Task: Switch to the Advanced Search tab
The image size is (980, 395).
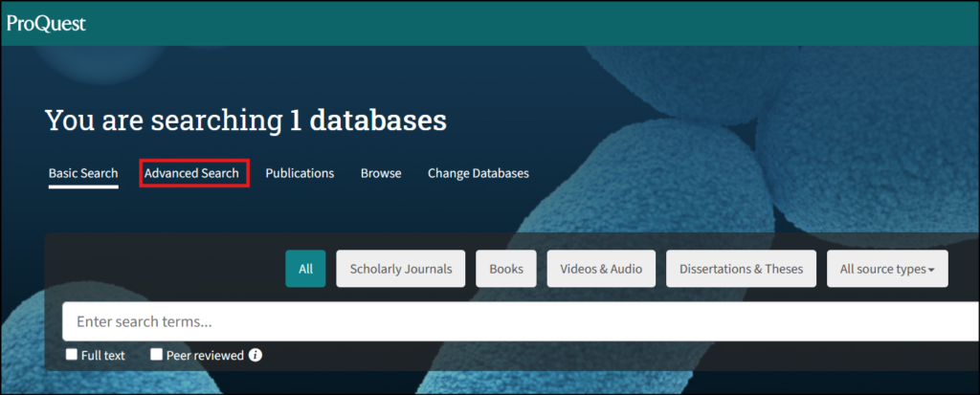Action: (x=192, y=173)
